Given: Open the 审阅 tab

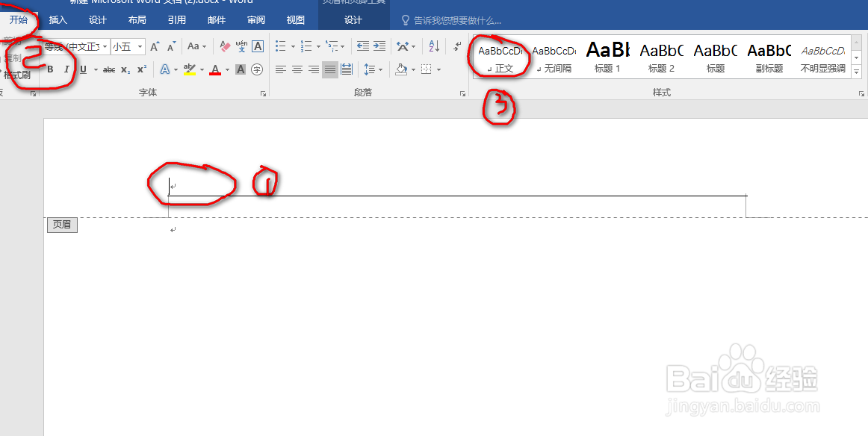Looking at the screenshot, I should click(x=256, y=20).
